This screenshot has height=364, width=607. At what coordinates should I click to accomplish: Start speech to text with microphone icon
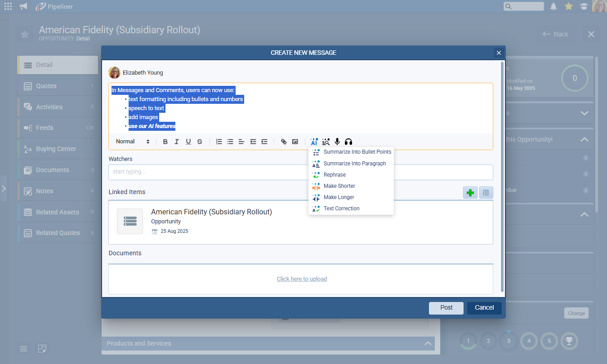click(337, 142)
